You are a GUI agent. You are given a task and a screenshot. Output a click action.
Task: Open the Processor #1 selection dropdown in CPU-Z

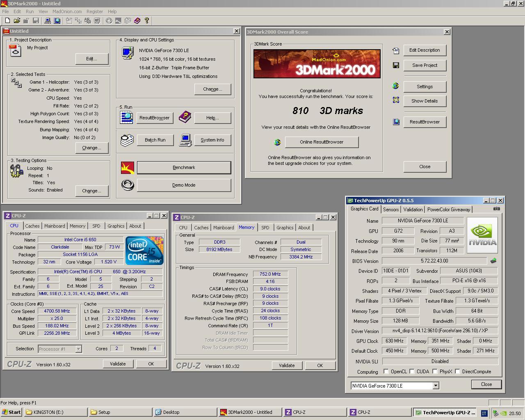(x=78, y=349)
